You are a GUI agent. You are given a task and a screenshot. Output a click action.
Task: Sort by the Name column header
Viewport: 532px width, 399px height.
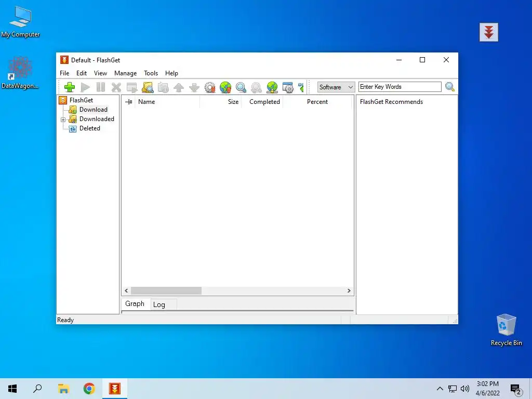pyautogui.click(x=168, y=102)
